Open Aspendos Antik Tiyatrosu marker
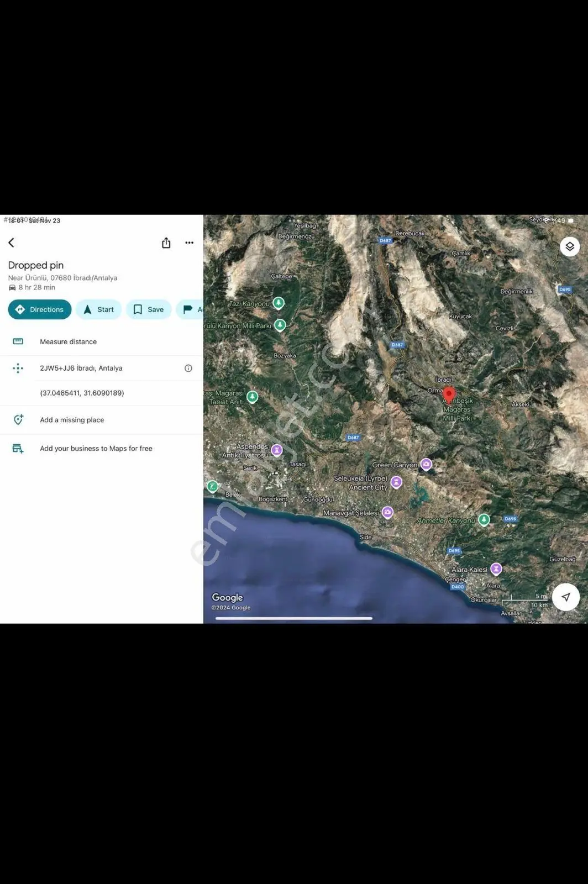The height and width of the screenshot is (884, 588). (x=277, y=450)
